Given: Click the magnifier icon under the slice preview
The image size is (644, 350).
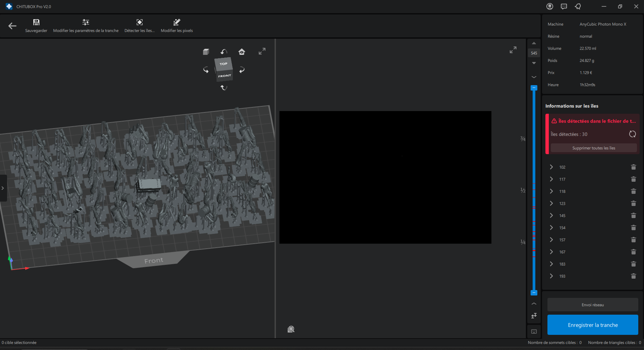Looking at the screenshot, I should (291, 329).
